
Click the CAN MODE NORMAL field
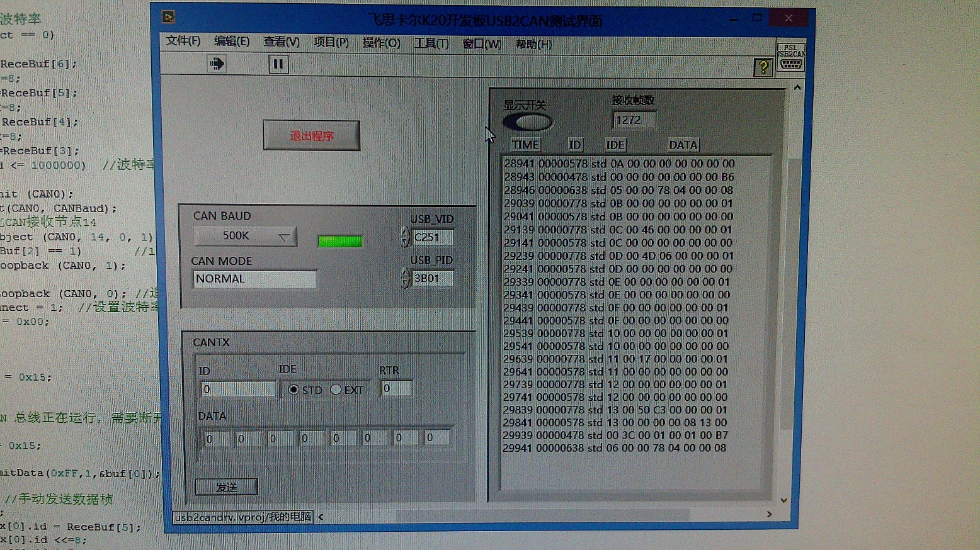click(254, 279)
